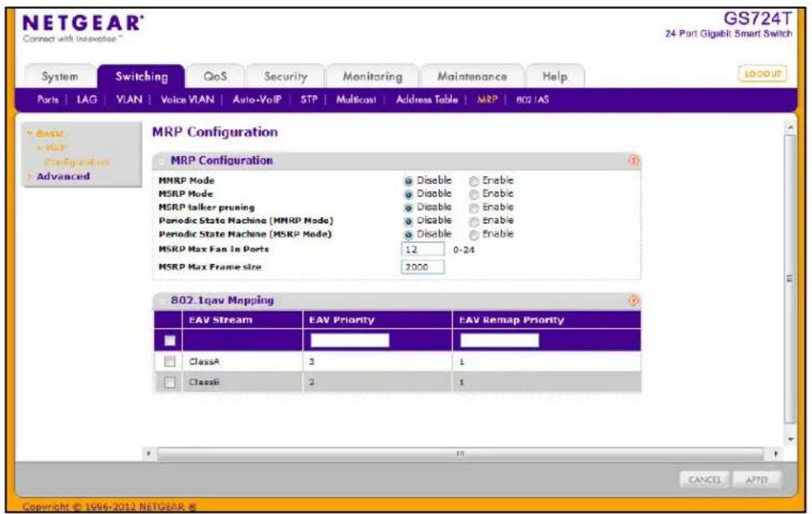Viewport: 812px width, 514px height.
Task: Set MSRP Mode to Disable
Action: point(408,195)
